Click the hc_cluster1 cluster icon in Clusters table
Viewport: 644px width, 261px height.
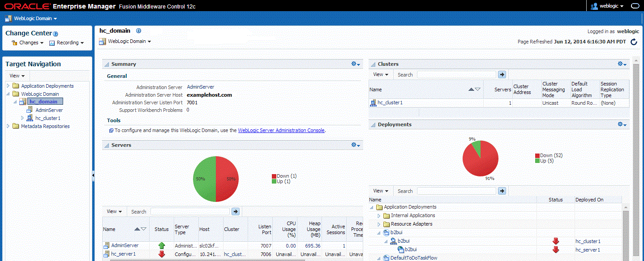coord(373,103)
